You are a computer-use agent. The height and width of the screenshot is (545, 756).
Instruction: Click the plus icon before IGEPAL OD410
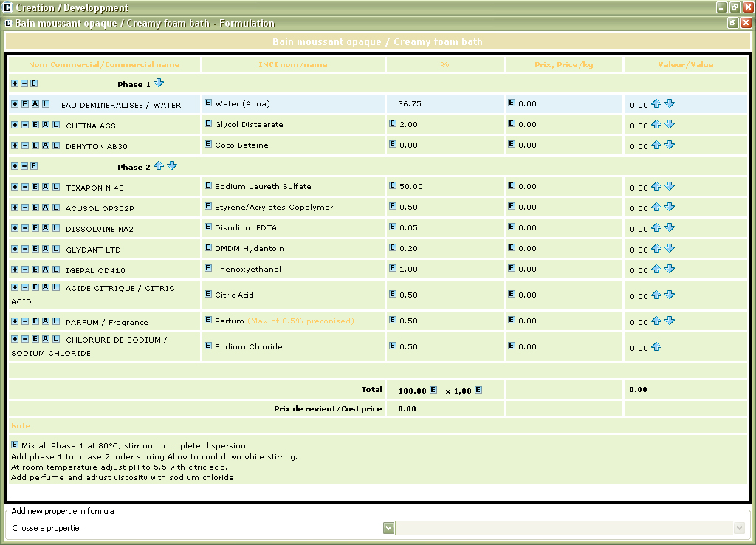click(x=15, y=270)
